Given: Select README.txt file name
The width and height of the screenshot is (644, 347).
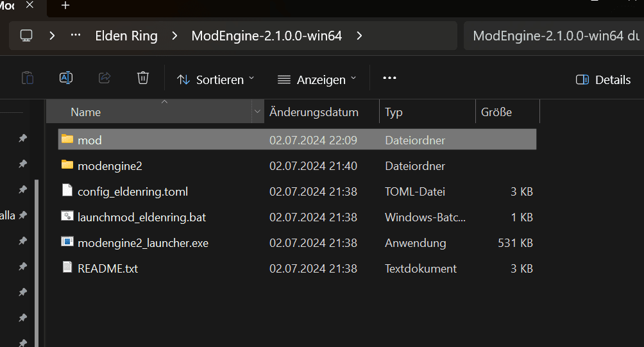Looking at the screenshot, I should (108, 269).
